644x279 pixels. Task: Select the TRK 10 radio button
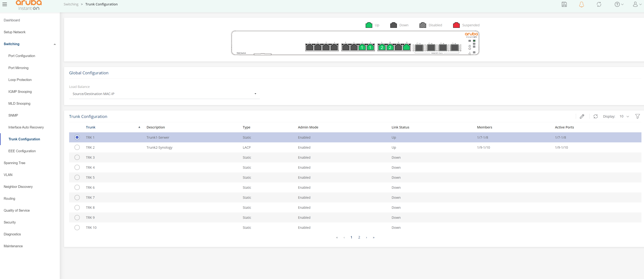point(77,228)
